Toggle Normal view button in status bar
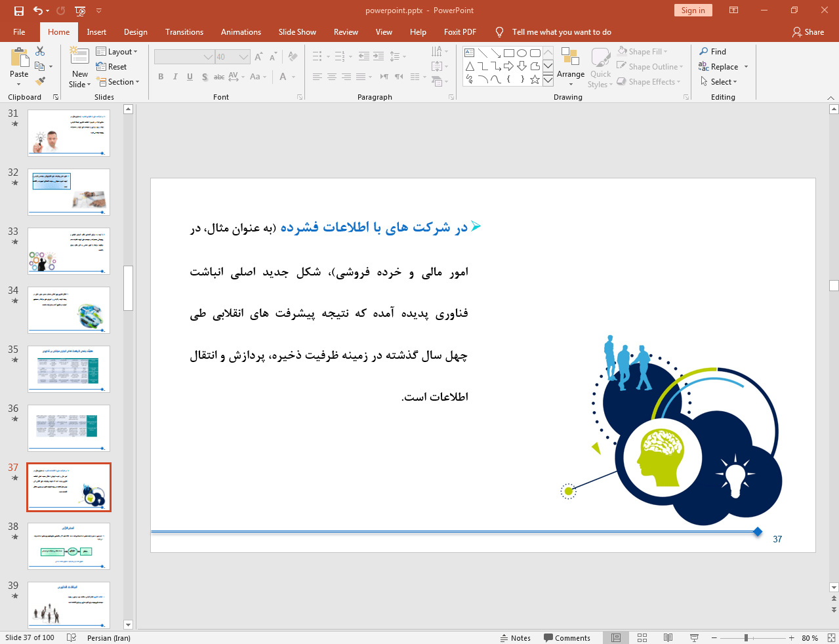This screenshot has height=644, width=839. [616, 638]
